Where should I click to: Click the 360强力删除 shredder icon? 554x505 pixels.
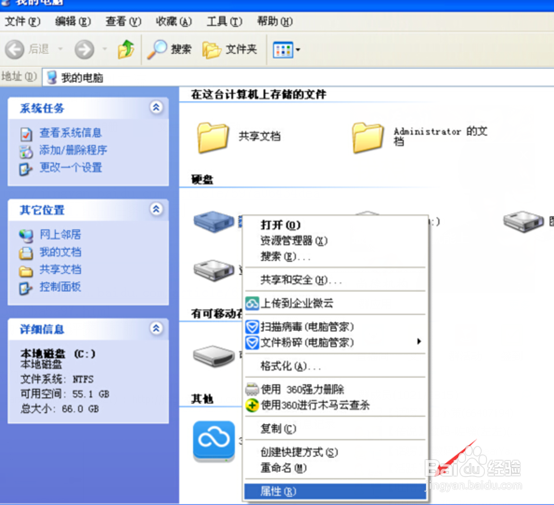[x=252, y=389]
